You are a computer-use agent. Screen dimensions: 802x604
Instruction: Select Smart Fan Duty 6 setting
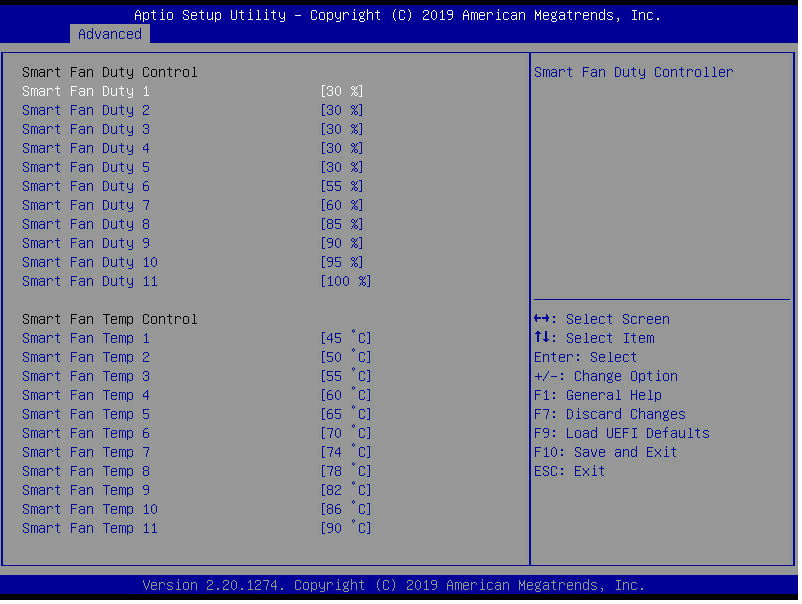[86, 186]
